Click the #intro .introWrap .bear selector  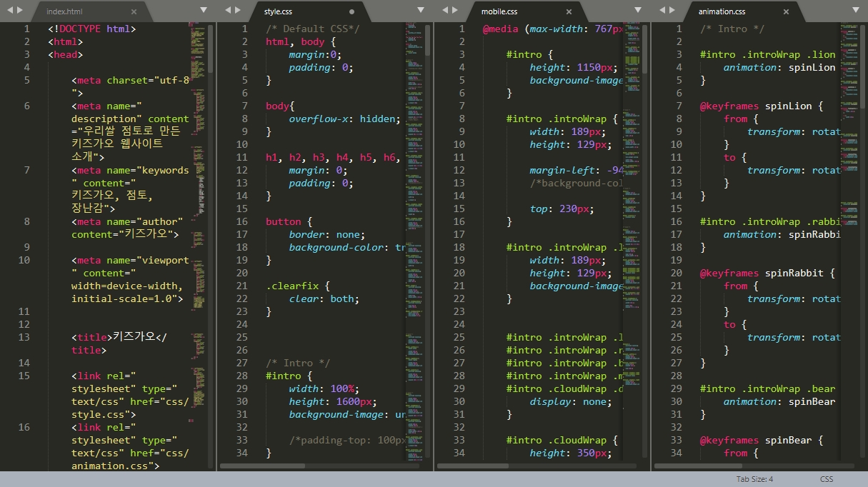point(768,388)
